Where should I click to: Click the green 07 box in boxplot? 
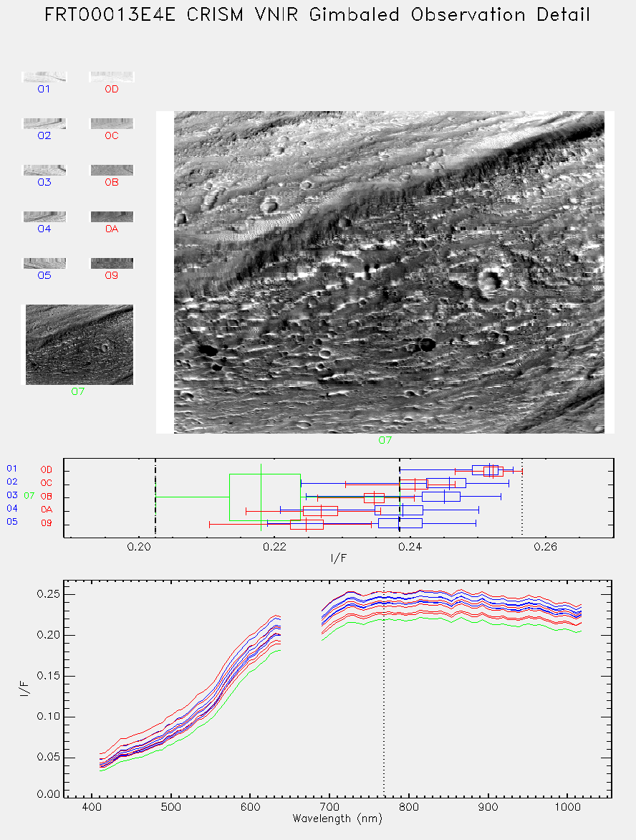tap(265, 497)
